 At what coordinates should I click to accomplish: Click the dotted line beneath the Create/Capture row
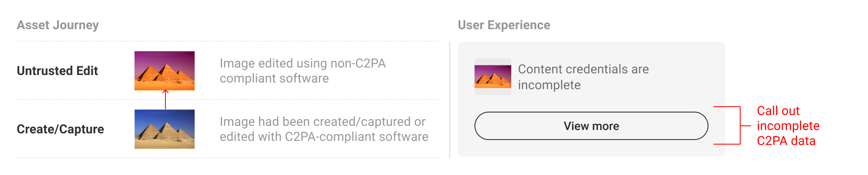(229, 158)
